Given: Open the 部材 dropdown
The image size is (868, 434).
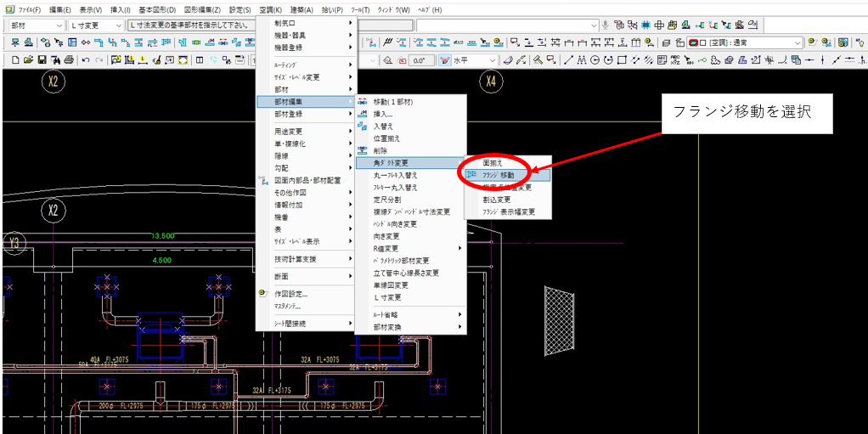Looking at the screenshot, I should (37, 25).
